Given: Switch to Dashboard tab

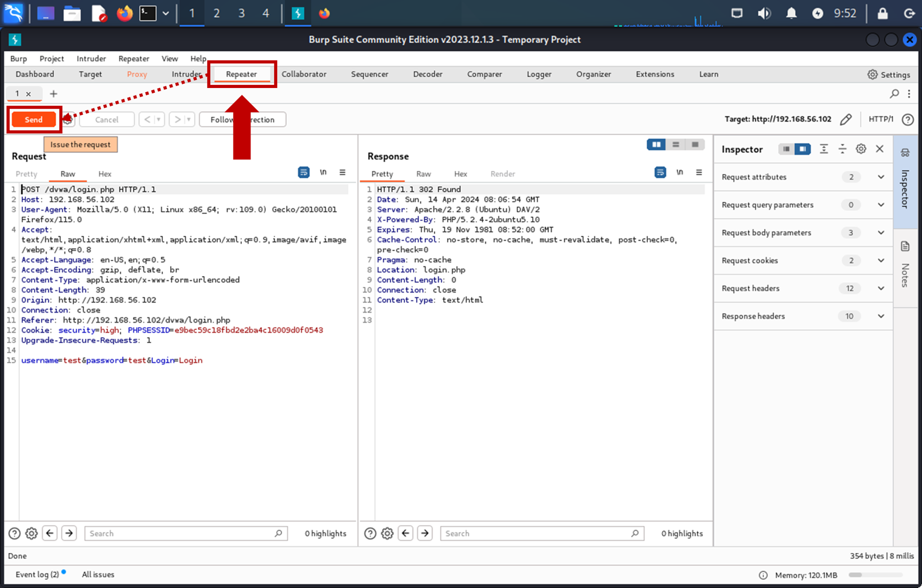Looking at the screenshot, I should pyautogui.click(x=35, y=74).
